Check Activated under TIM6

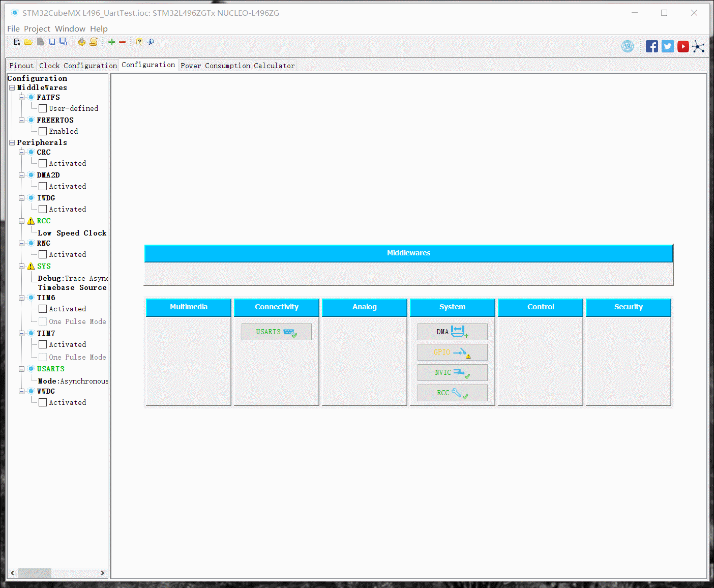coord(43,309)
